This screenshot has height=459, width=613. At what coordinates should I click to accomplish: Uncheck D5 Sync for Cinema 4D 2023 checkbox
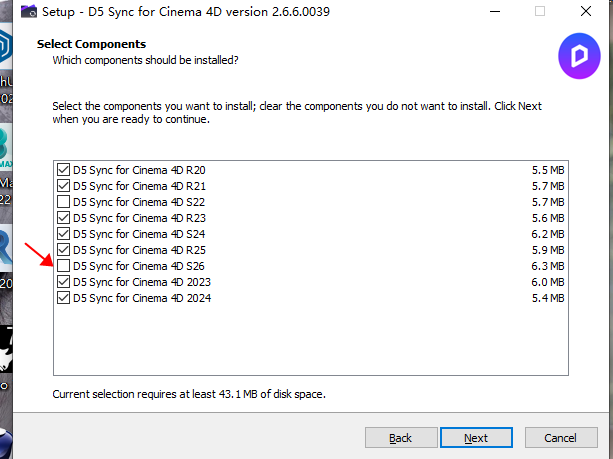click(x=63, y=282)
